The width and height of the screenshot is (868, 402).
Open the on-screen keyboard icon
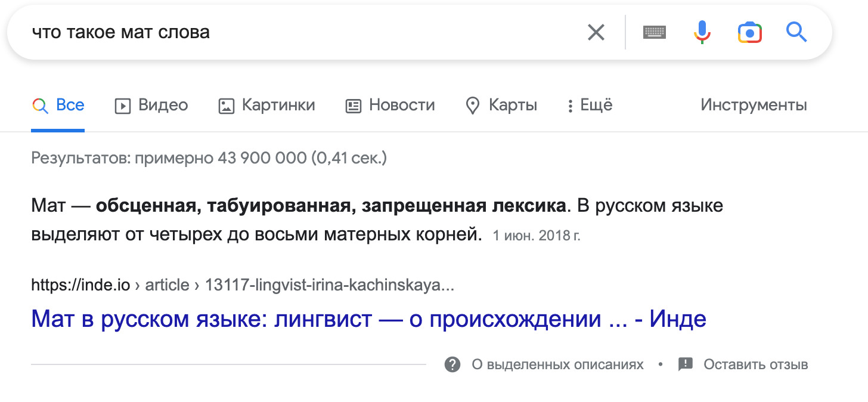click(654, 32)
